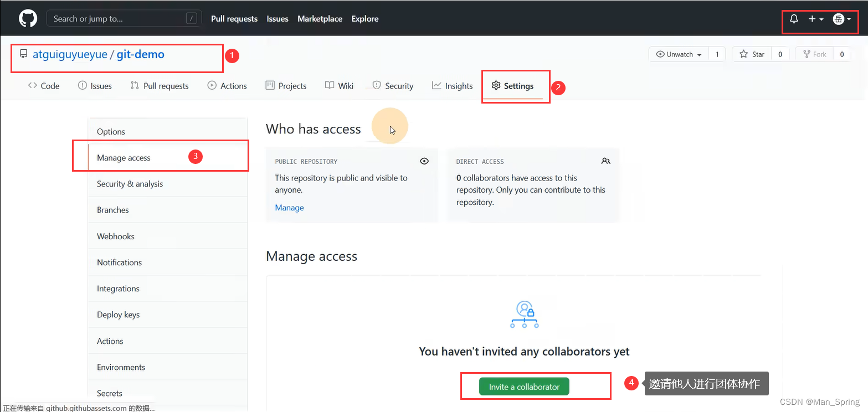Click the Projects board icon
The image size is (868, 412).
(x=270, y=85)
